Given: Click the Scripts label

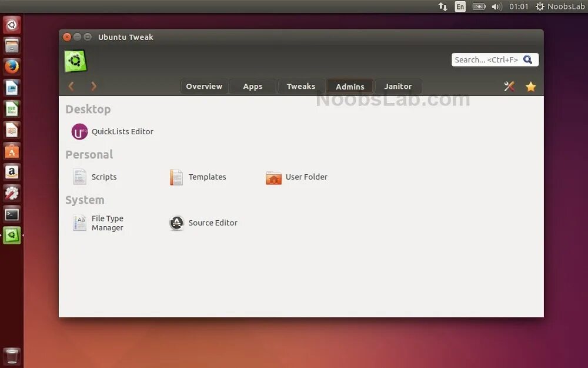Looking at the screenshot, I should pos(104,177).
